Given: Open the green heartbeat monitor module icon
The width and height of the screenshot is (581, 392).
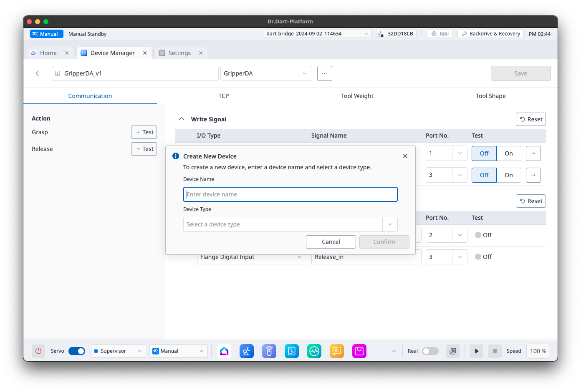Looking at the screenshot, I should pos(314,351).
